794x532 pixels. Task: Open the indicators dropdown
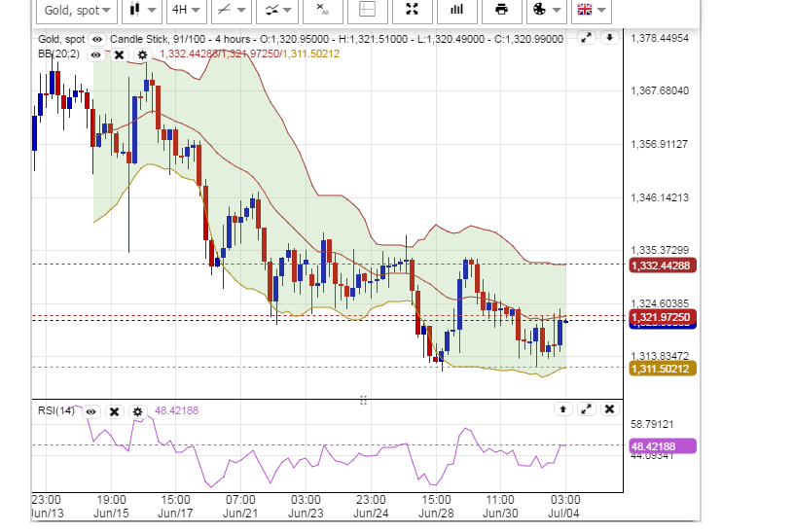coord(277,11)
